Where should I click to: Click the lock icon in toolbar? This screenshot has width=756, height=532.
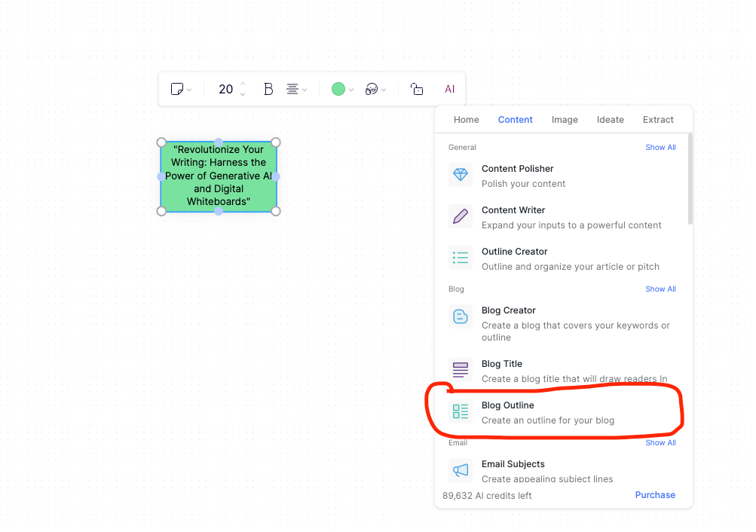(x=417, y=89)
